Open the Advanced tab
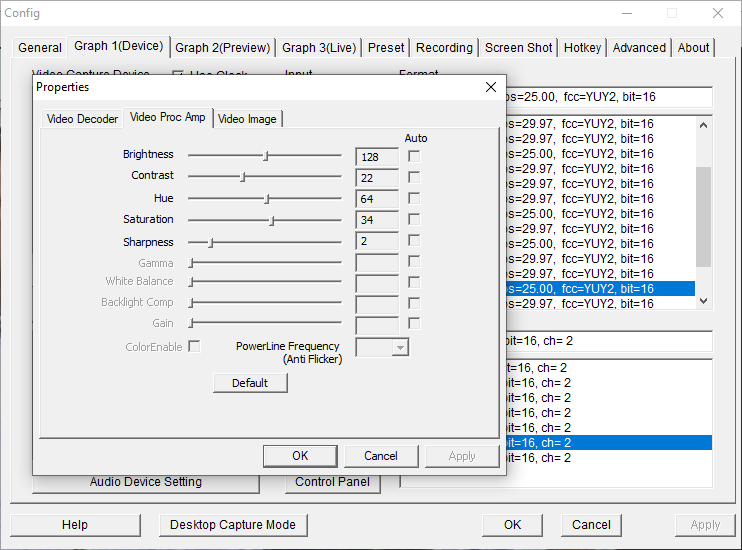Viewport: 742px width, 550px height. pyautogui.click(x=639, y=48)
